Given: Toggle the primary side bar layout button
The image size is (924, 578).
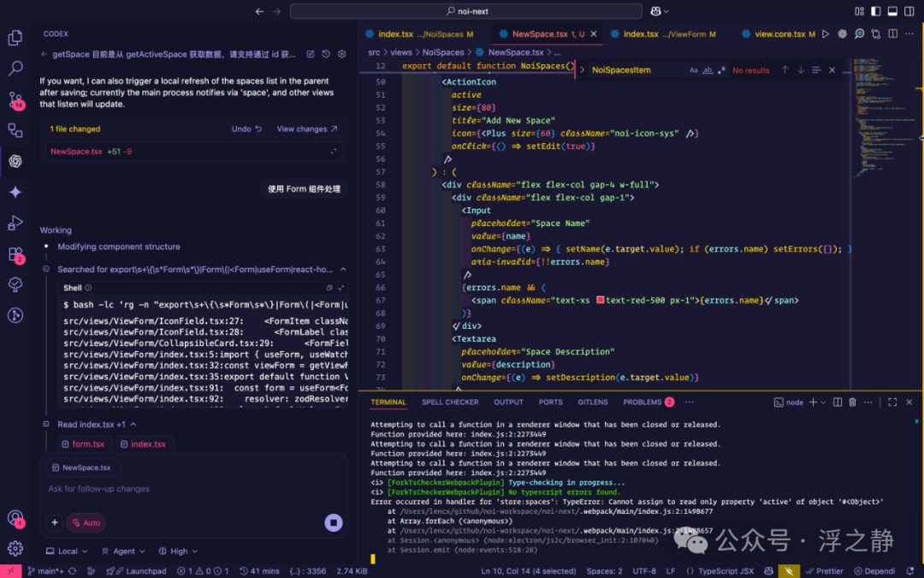Looking at the screenshot, I should coord(876,11).
